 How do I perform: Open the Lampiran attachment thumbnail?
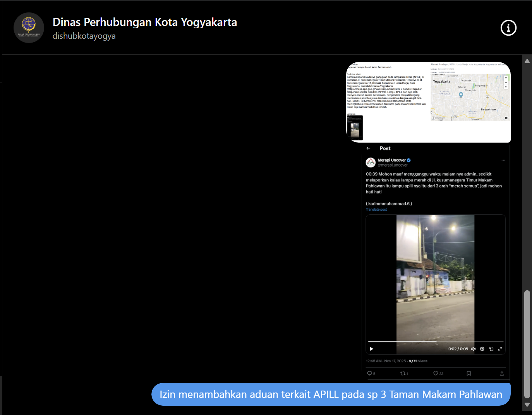pyautogui.click(x=355, y=128)
